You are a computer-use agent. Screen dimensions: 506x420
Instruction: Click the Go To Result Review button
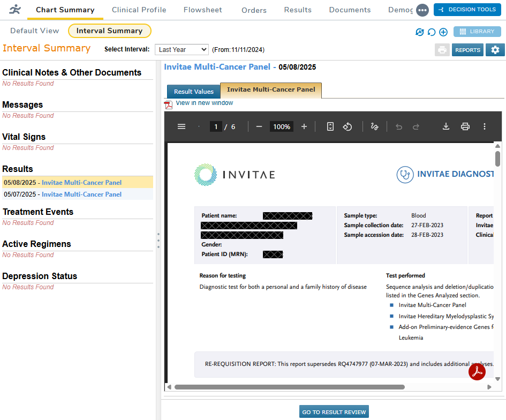[x=334, y=412]
